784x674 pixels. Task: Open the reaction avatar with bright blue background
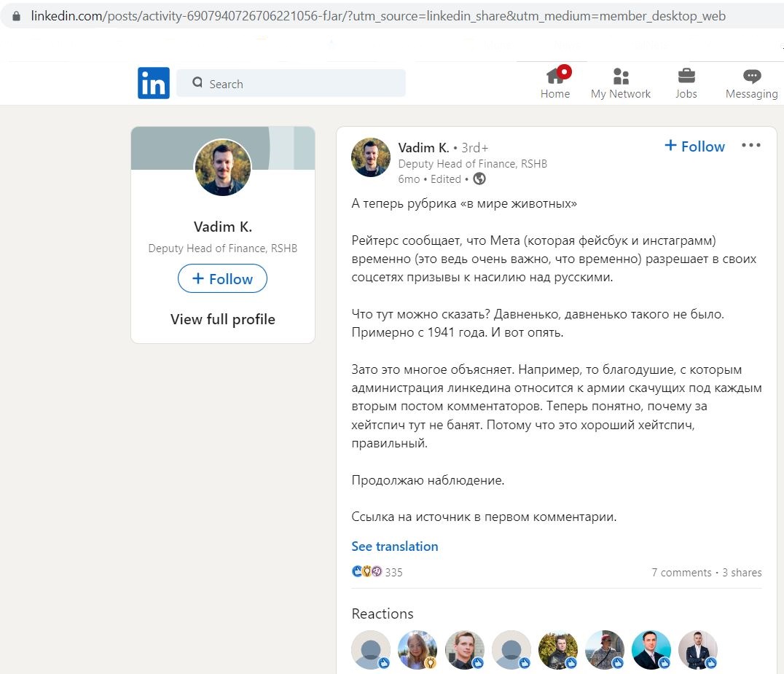(x=651, y=650)
